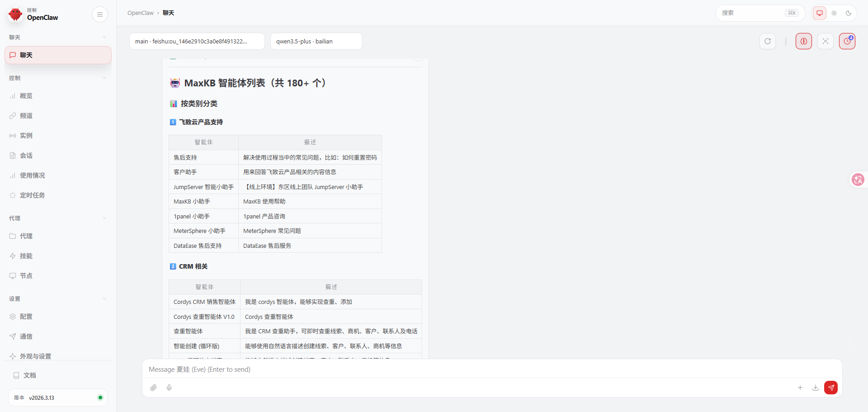Click the OpenClaw breadcrumb link
This screenshot has height=412, width=868.
click(x=141, y=13)
